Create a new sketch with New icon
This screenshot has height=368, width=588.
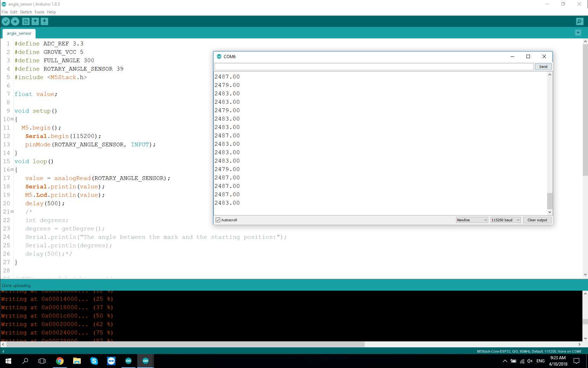pos(26,21)
